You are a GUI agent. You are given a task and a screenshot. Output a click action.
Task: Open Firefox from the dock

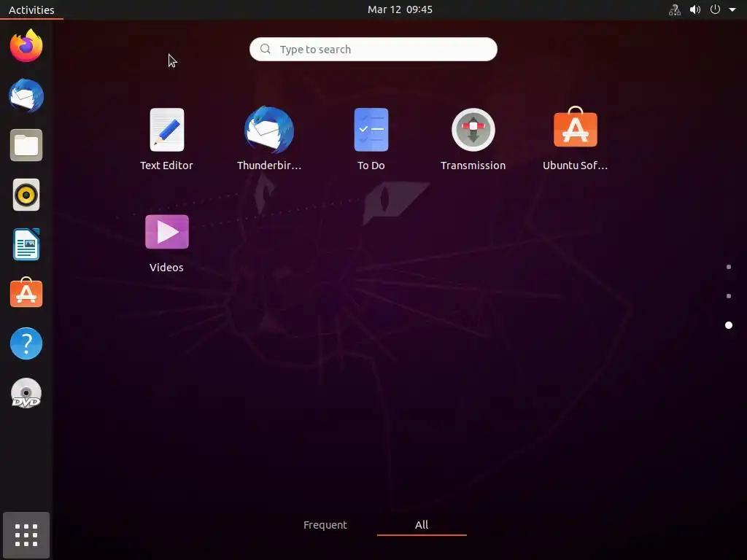click(26, 46)
